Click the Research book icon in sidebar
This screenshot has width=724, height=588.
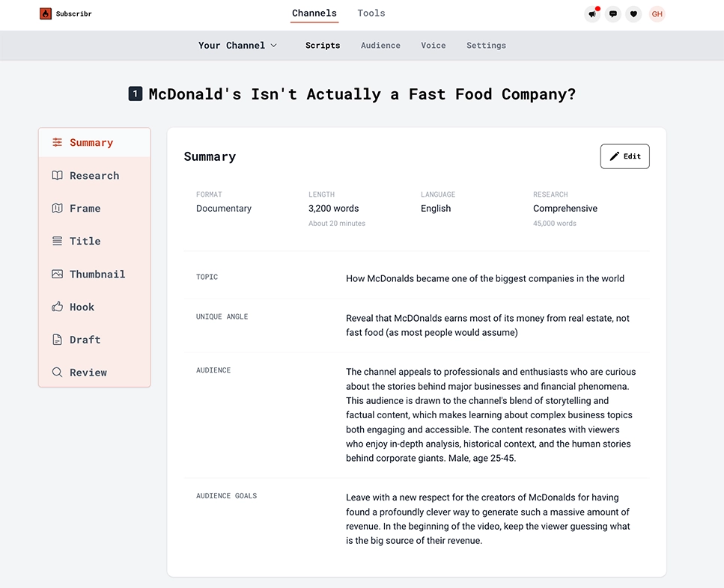click(x=57, y=175)
